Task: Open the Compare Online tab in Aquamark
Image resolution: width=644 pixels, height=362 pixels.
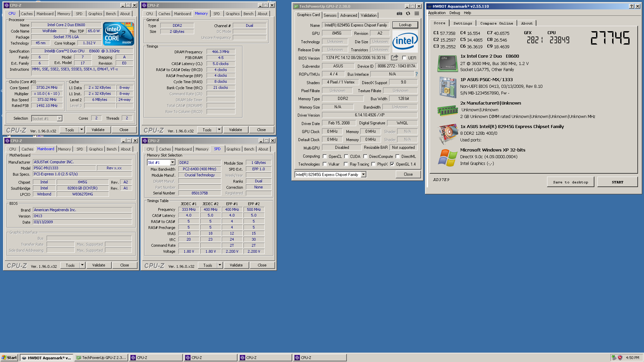Action: pyautogui.click(x=496, y=23)
